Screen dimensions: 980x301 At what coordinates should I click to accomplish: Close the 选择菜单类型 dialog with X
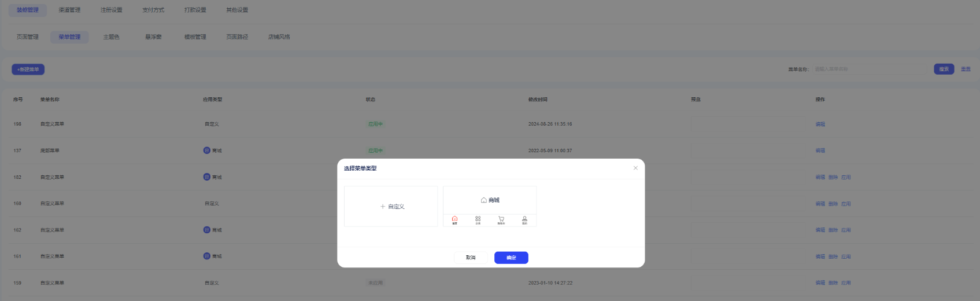point(635,168)
